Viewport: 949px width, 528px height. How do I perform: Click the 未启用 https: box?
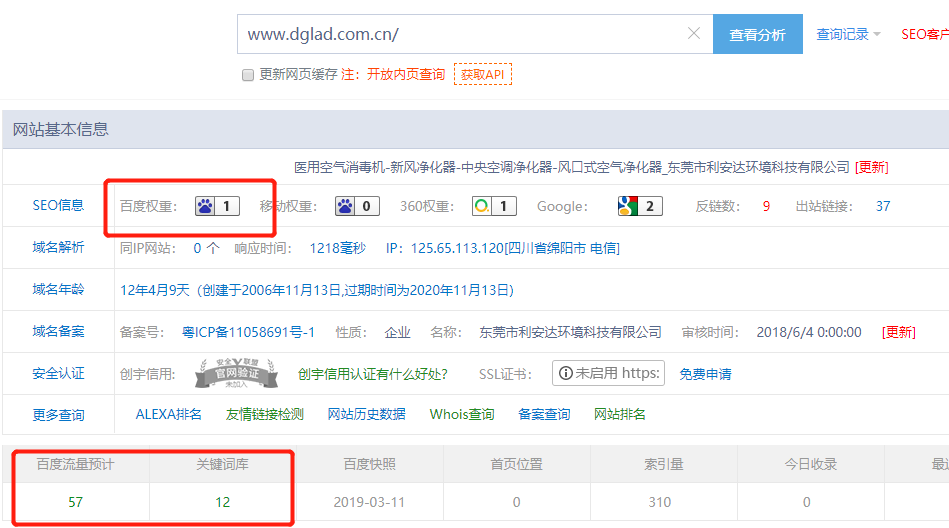click(608, 373)
